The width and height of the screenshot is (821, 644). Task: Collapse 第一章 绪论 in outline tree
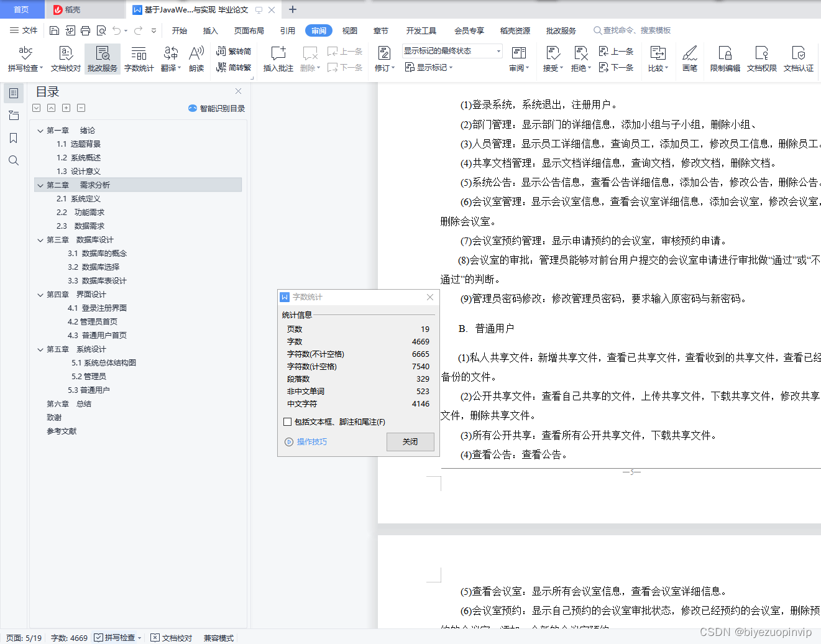(x=40, y=131)
